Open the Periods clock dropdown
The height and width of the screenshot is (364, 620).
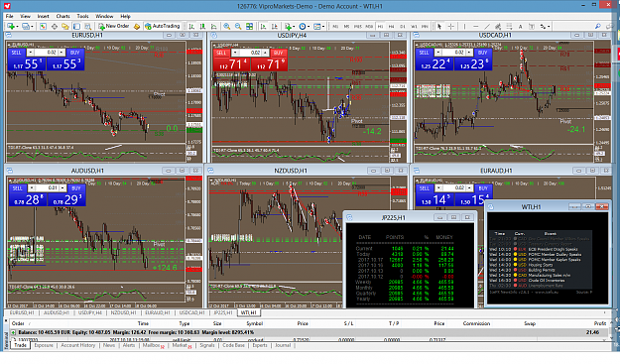(304, 26)
